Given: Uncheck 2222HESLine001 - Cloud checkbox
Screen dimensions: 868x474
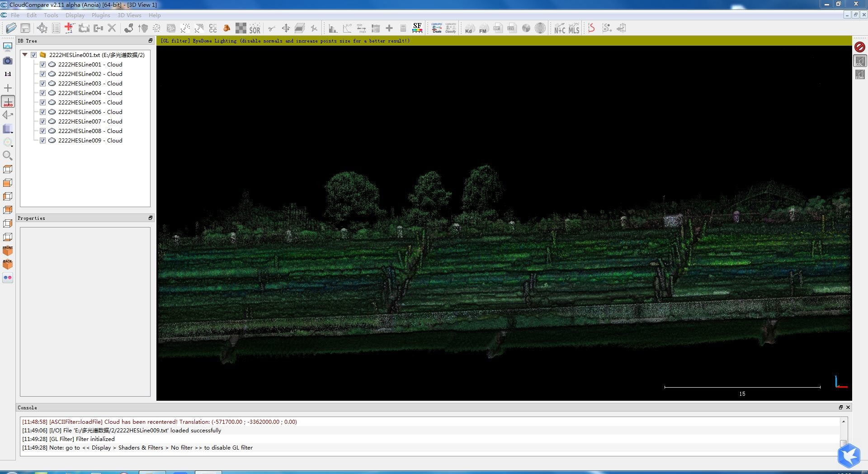Looking at the screenshot, I should pos(42,64).
